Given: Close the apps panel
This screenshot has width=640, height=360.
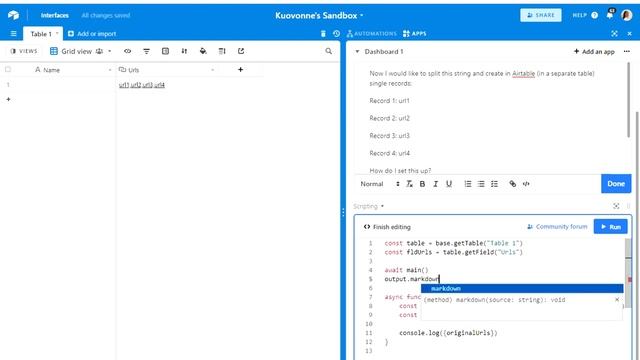Looking at the screenshot, I should point(629,33).
